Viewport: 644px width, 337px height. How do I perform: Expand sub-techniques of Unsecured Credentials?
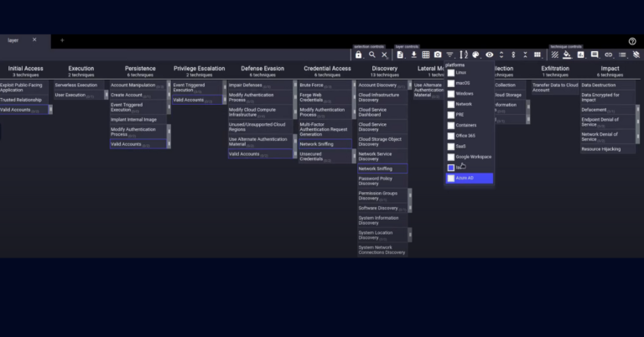(355, 157)
